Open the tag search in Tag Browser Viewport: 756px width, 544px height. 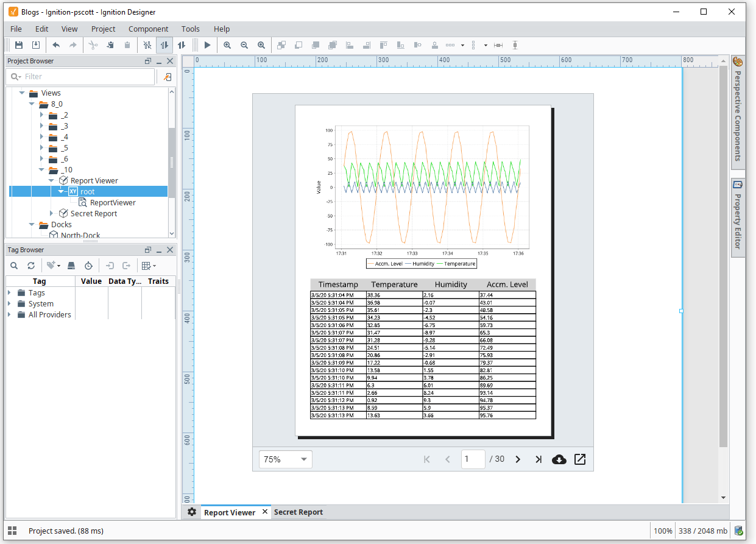click(x=14, y=266)
